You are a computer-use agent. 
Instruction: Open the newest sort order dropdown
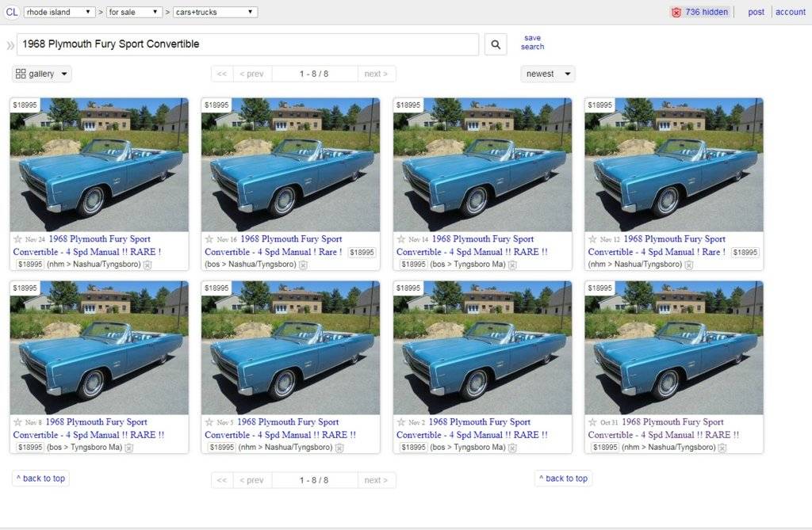click(547, 73)
